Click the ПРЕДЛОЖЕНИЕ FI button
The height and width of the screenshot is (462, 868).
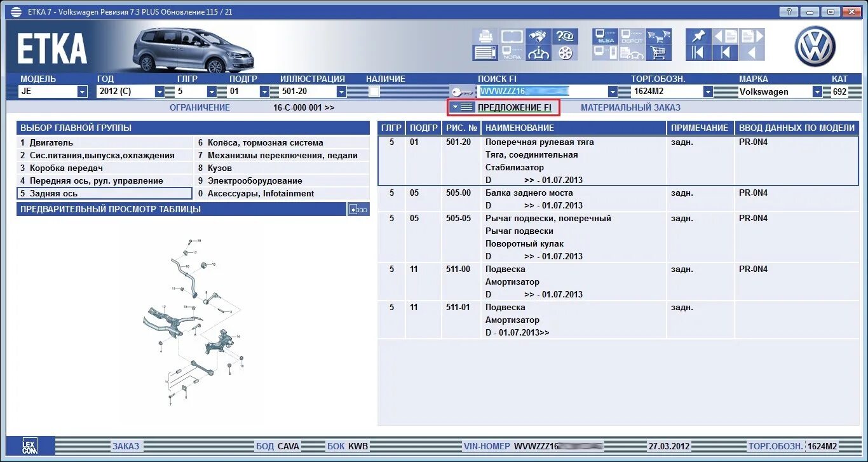(x=515, y=108)
